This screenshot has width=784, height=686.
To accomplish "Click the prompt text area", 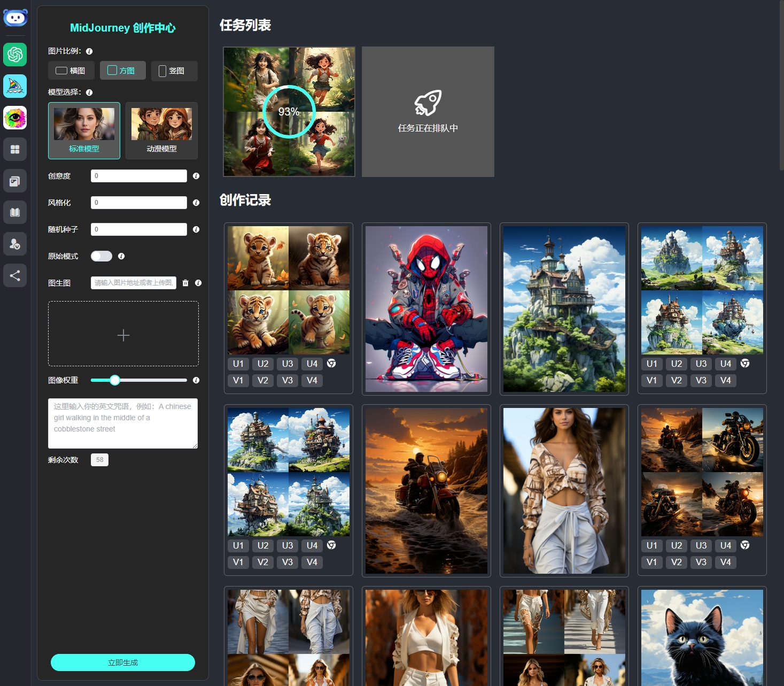I will 123,423.
